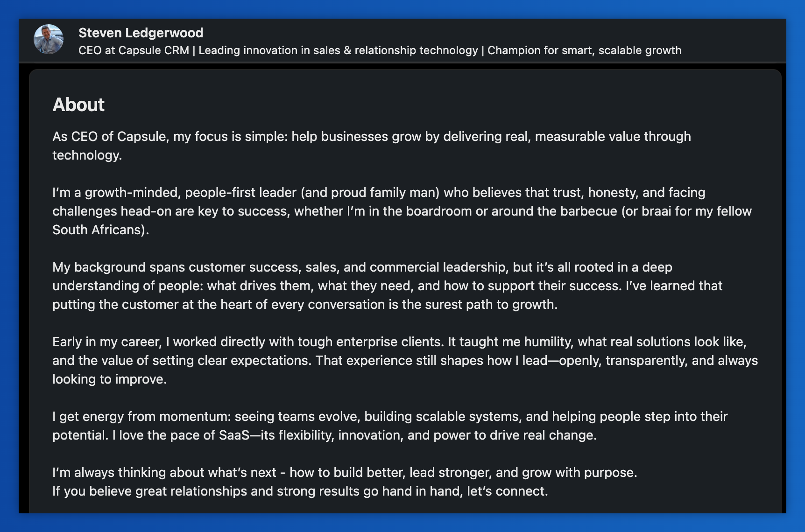Screen dimensions: 805x532
Task: Click the Steven Ledgerwood name link
Action: click(141, 33)
